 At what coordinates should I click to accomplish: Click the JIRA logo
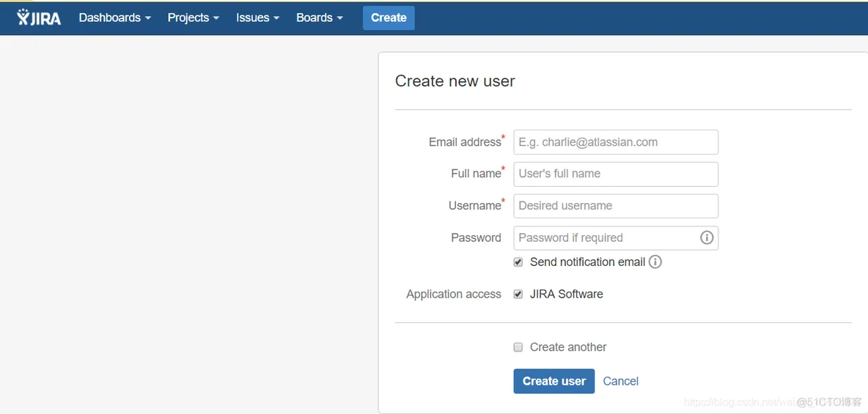[39, 18]
